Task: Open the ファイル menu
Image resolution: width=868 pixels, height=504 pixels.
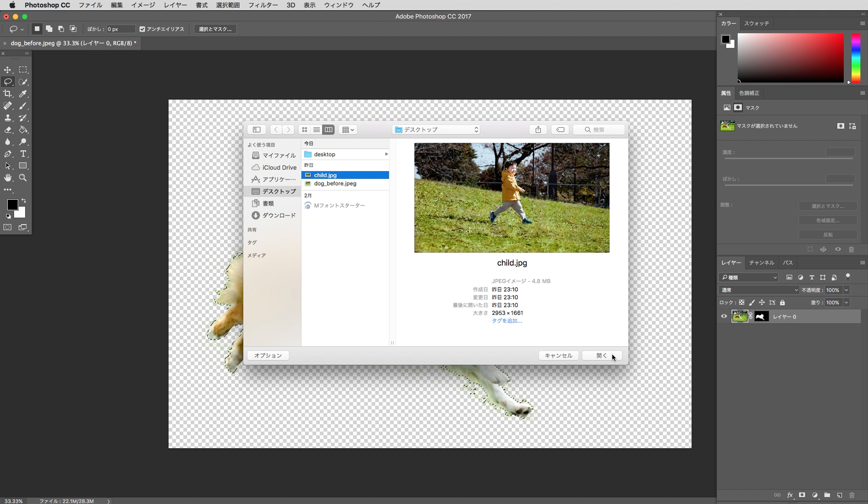Action: coord(90,5)
